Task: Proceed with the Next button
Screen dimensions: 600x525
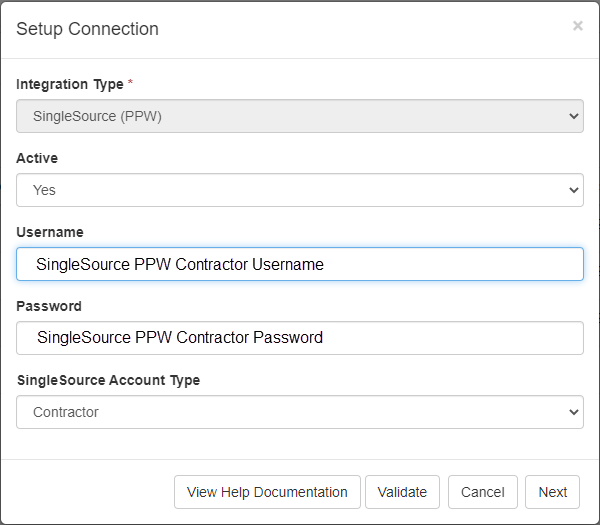Action: tap(552, 492)
